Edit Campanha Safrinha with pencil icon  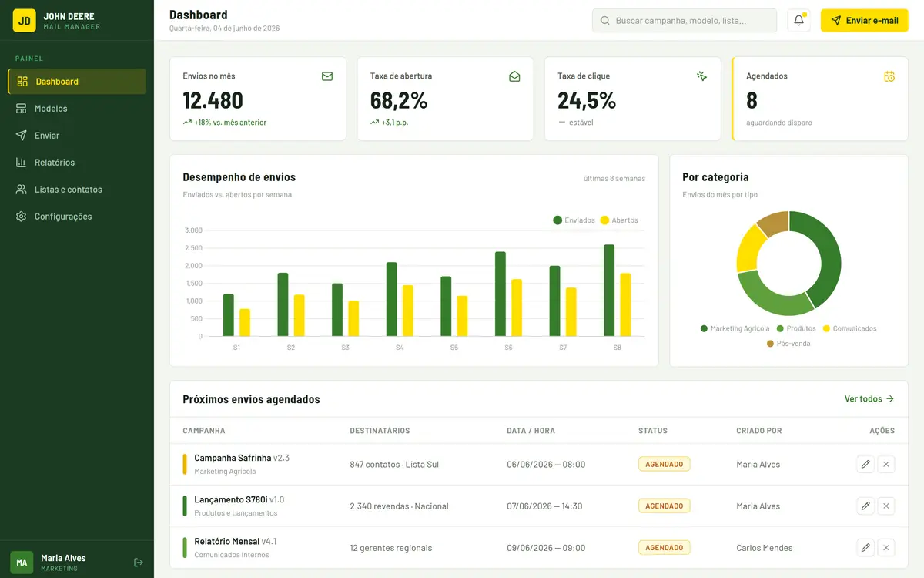[x=865, y=464]
